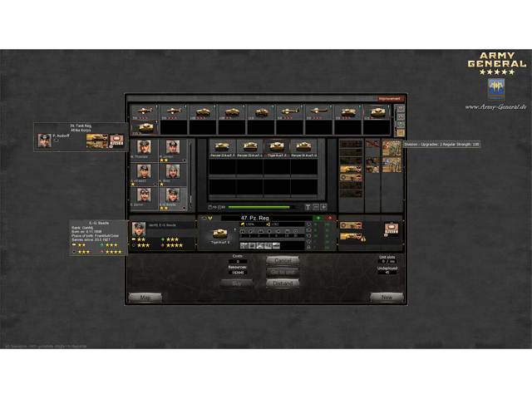Click the T button right of the green bar
This screenshot has height=399, width=532.
308,207
